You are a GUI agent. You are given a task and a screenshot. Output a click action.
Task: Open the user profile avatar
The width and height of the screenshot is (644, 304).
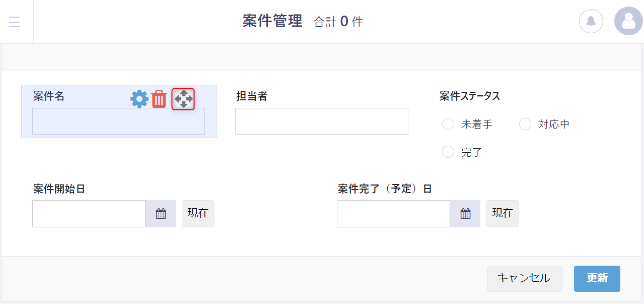click(628, 21)
